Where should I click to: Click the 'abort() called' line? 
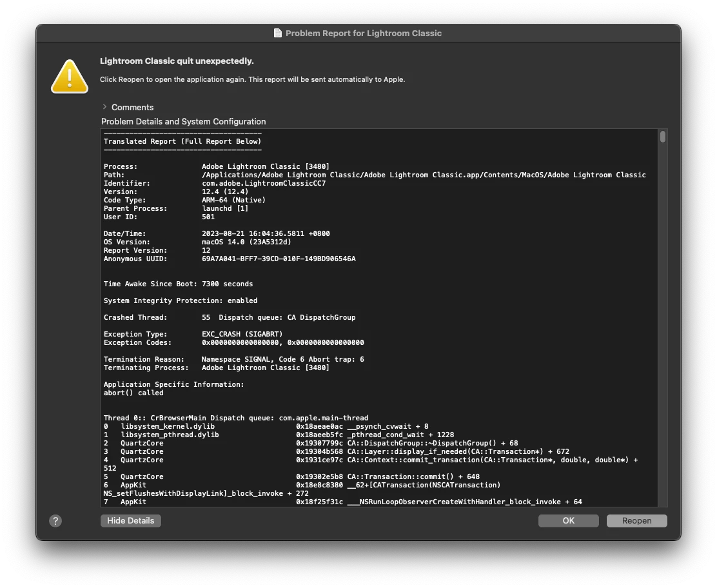point(133,393)
